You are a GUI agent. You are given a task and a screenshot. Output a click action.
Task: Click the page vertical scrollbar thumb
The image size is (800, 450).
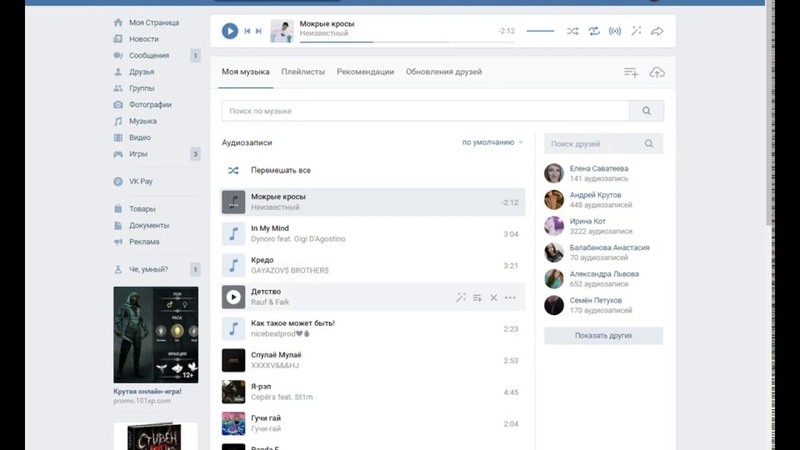(x=769, y=112)
